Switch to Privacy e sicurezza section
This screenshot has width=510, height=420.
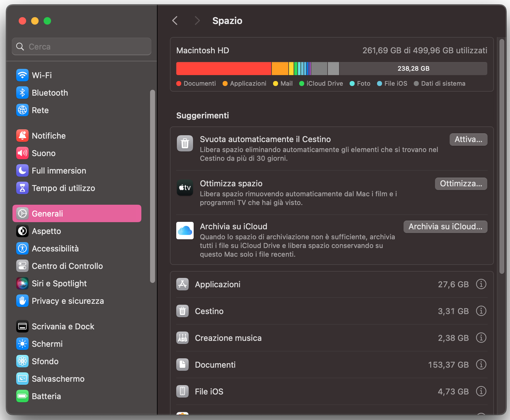pyautogui.click(x=68, y=301)
